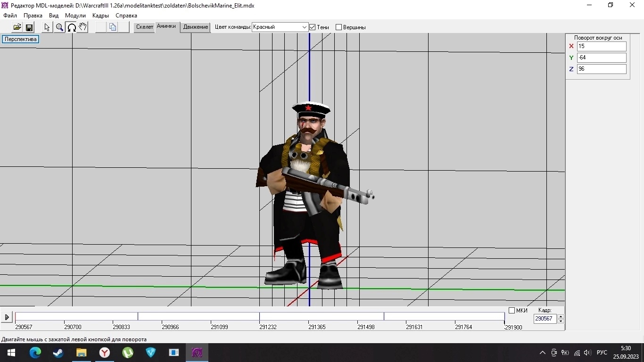Viewport: 644px width, 362px height.
Task: Click the Z rotation axis field
Action: 602,69
